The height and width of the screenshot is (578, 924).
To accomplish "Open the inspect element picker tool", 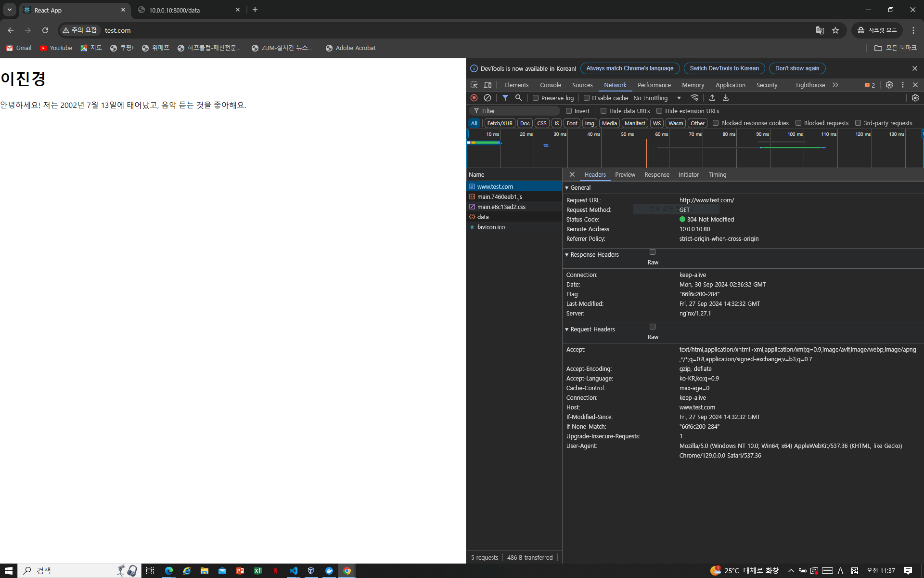I will (474, 85).
